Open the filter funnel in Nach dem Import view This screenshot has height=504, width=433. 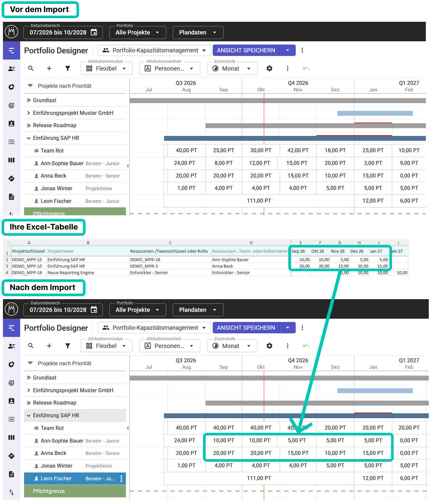point(68,346)
